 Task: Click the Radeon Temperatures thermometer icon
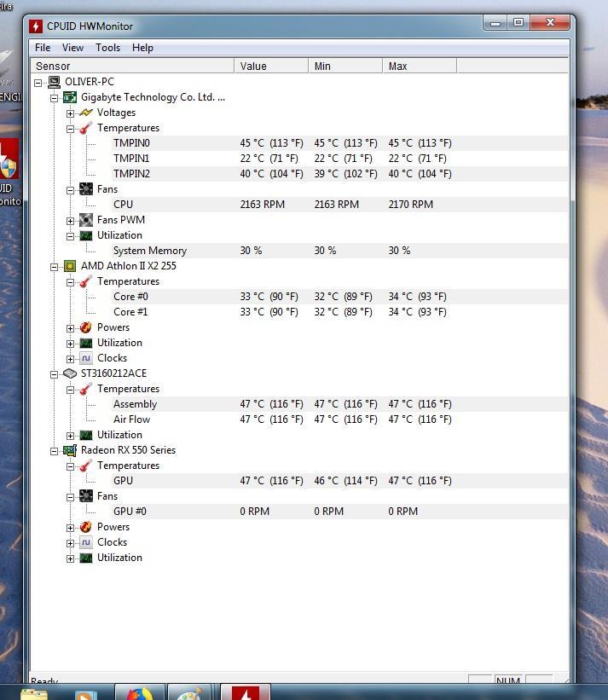point(86,466)
